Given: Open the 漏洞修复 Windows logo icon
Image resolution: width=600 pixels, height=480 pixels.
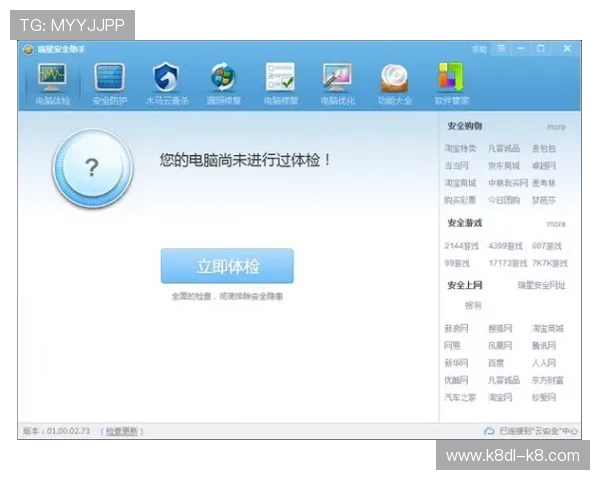Looking at the screenshot, I should 223,84.
